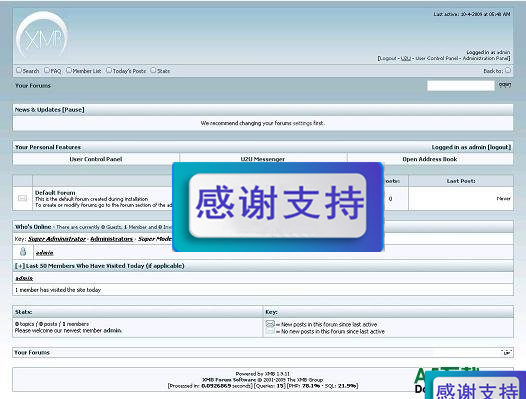Click Your Forums link in bottom bar

point(32,352)
